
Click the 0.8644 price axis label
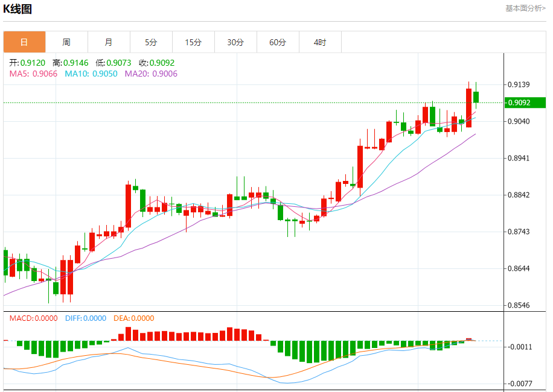click(519, 269)
